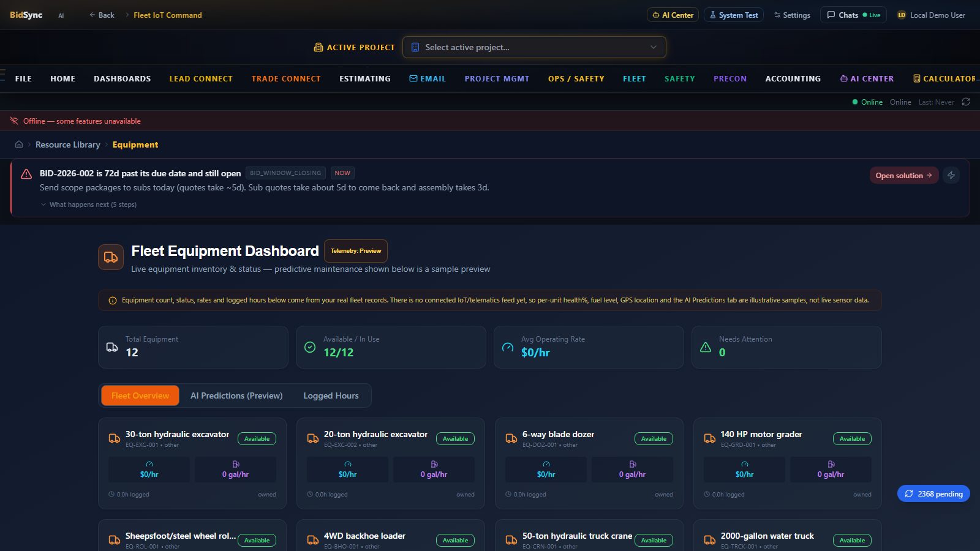Open Settings in the top bar

click(792, 15)
